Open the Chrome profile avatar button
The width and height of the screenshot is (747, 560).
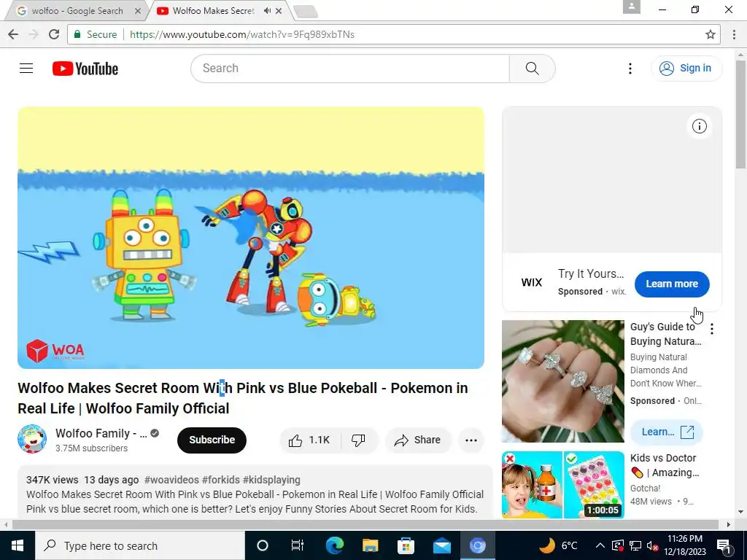(x=631, y=7)
